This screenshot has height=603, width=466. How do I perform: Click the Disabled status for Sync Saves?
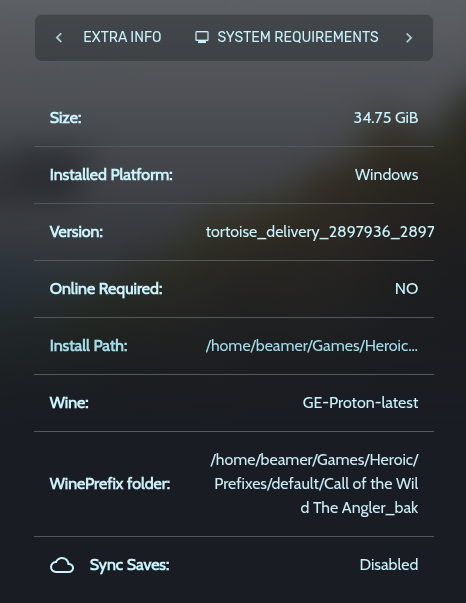coord(389,565)
